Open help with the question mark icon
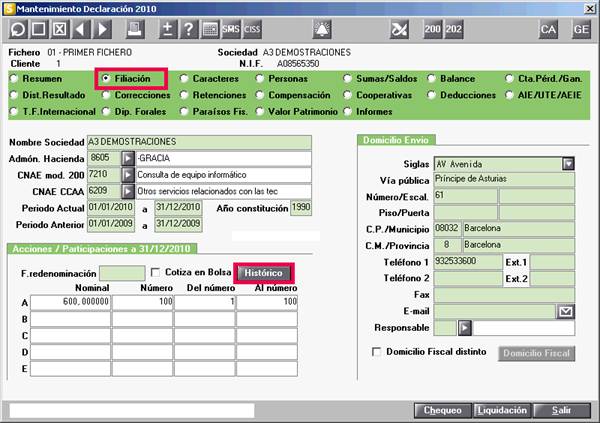This screenshot has width=600, height=423. [189, 29]
